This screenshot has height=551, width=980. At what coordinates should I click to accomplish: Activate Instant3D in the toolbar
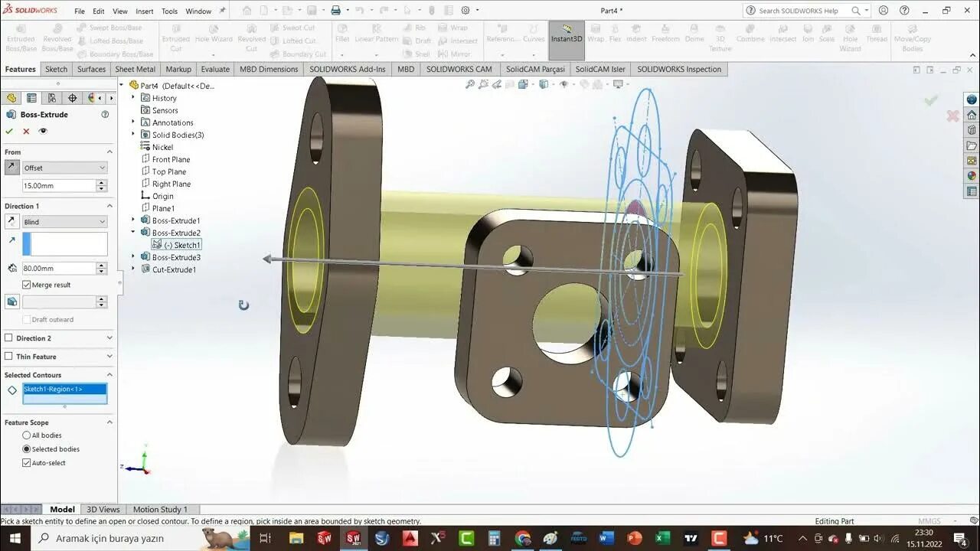567,34
